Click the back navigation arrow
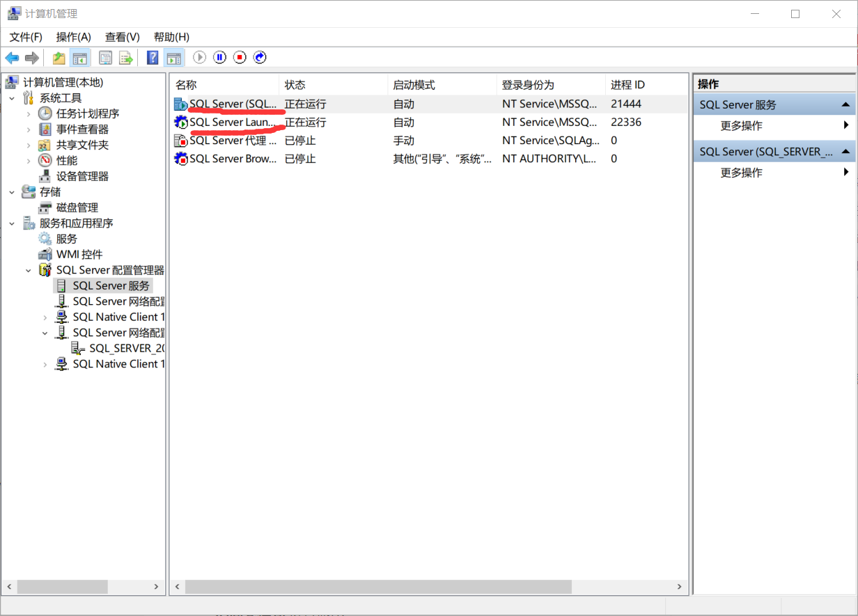The image size is (858, 616). click(12, 57)
